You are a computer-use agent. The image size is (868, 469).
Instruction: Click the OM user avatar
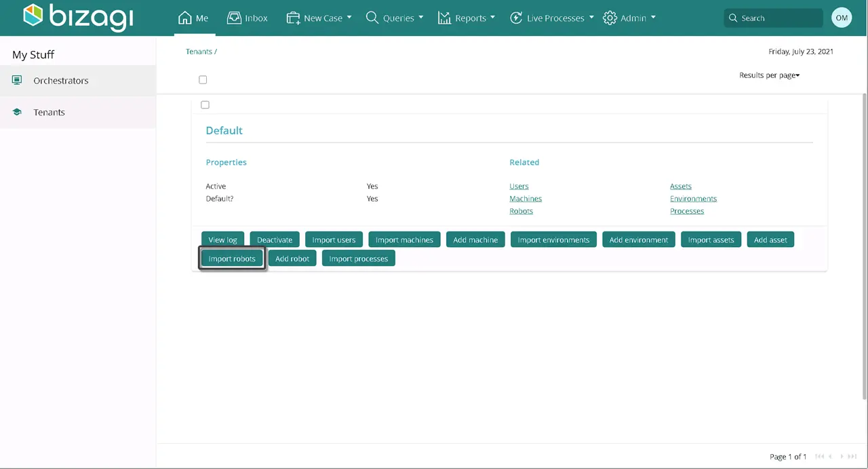tap(842, 18)
